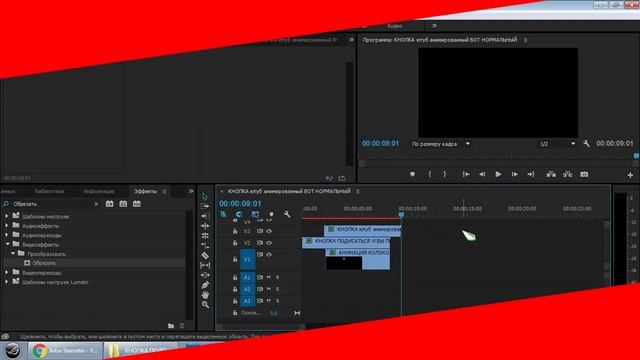Mark Out point in Program Monitor

[444, 174]
